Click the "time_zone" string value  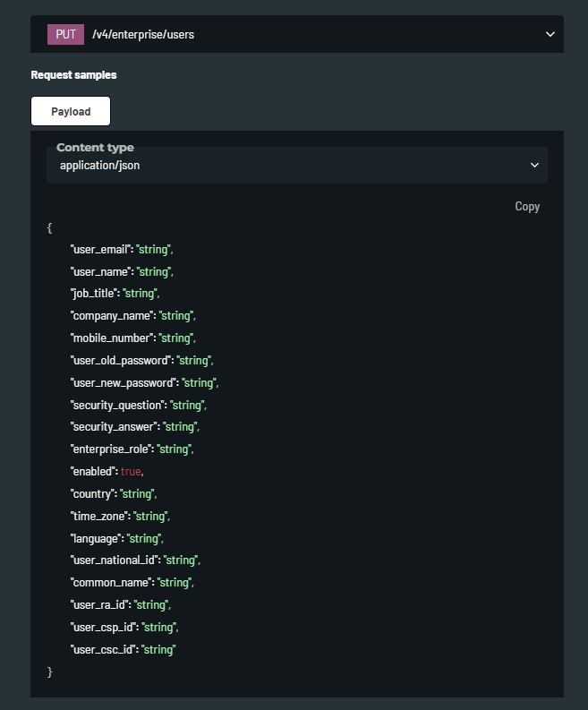tap(149, 516)
